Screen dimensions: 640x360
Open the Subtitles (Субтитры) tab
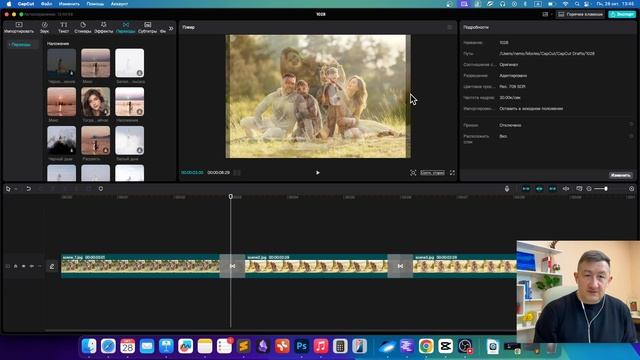(147, 28)
